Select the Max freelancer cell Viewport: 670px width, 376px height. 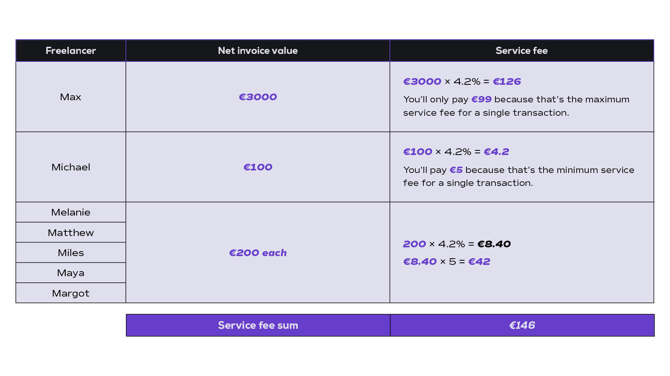click(71, 97)
